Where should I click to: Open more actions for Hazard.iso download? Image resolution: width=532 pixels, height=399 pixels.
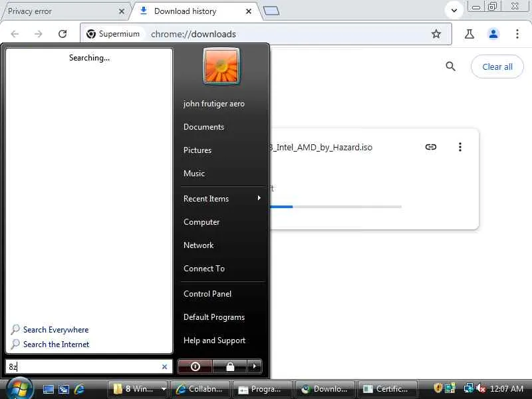460,147
